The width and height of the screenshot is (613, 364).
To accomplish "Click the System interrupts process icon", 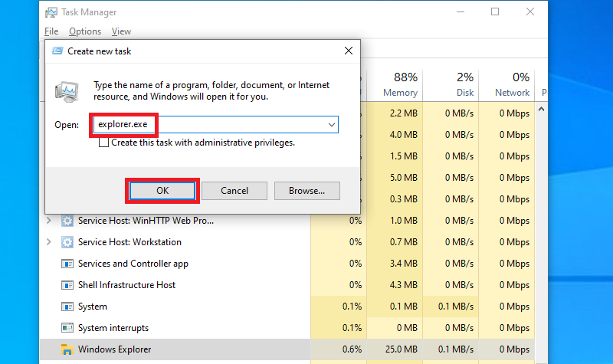I will tap(67, 328).
